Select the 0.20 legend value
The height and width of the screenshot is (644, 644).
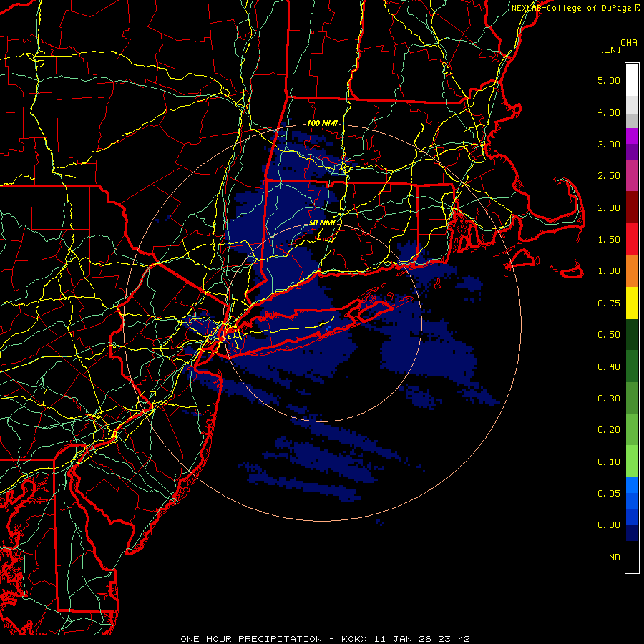tap(609, 430)
